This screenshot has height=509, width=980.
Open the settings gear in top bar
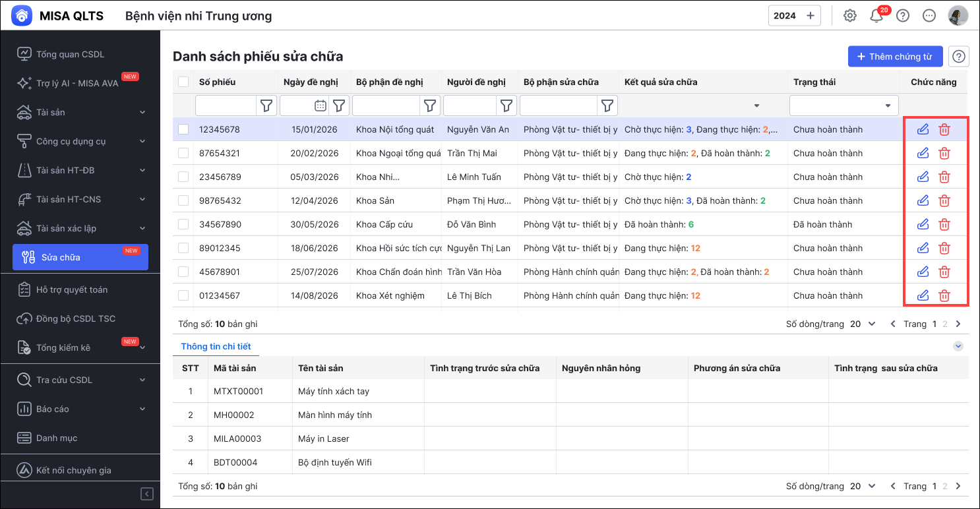(850, 16)
